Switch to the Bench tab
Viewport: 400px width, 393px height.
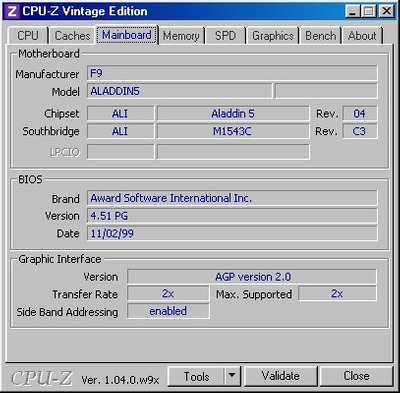[x=321, y=36]
